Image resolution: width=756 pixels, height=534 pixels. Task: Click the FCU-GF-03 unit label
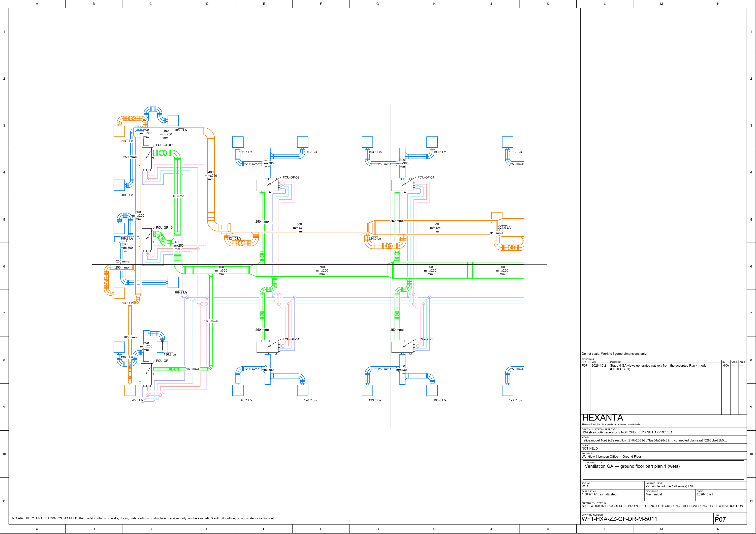426,339
